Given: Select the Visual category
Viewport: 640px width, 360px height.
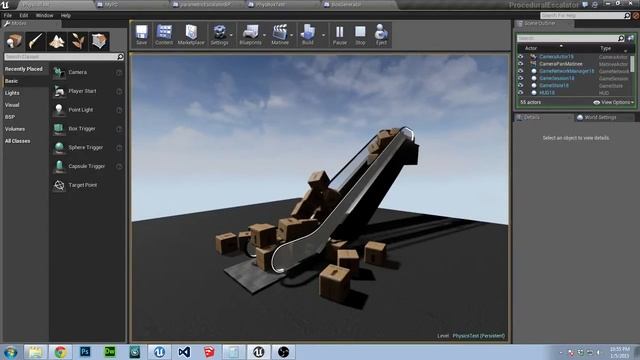Looking at the screenshot, I should click(x=12, y=105).
